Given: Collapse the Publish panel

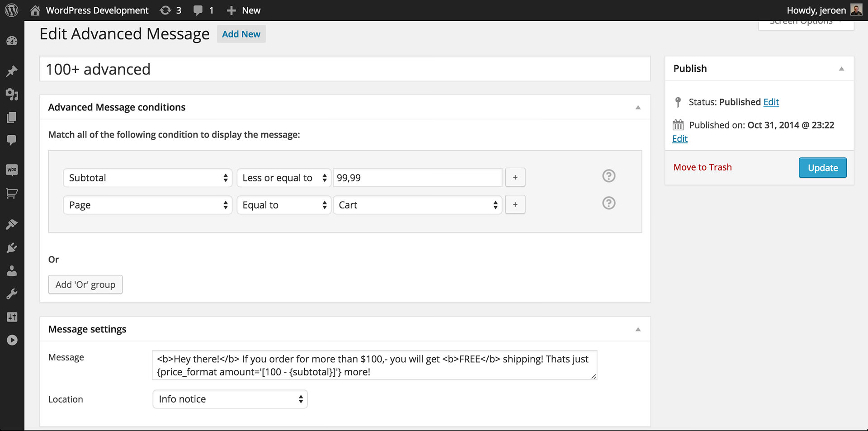Looking at the screenshot, I should coord(841,69).
